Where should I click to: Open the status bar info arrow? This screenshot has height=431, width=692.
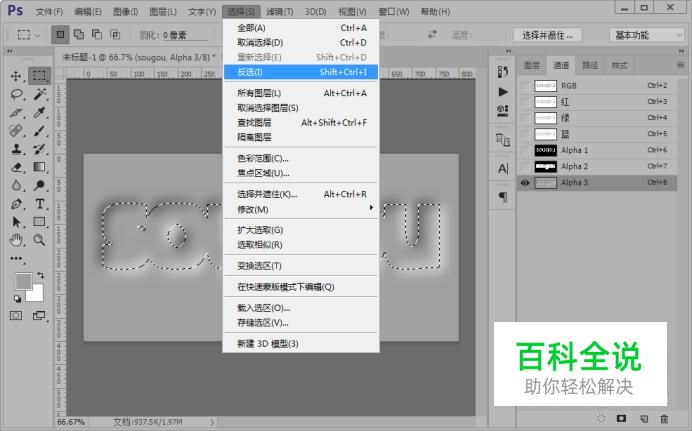(x=212, y=422)
